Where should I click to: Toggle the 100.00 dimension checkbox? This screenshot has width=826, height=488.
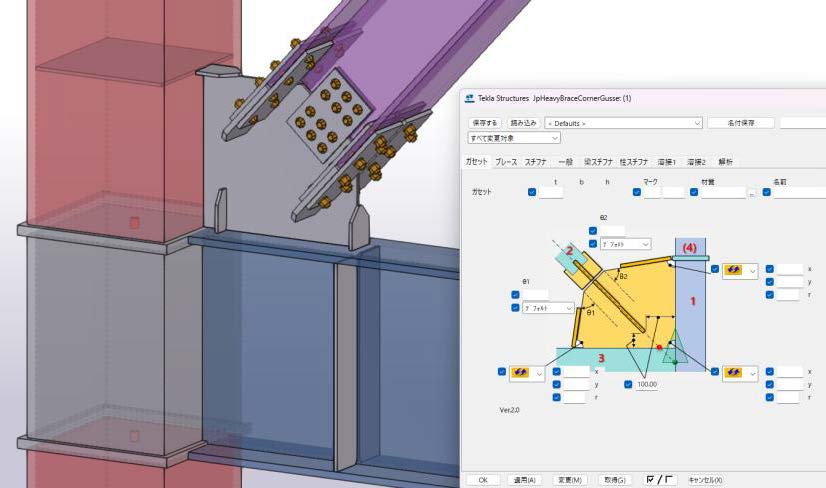[629, 384]
